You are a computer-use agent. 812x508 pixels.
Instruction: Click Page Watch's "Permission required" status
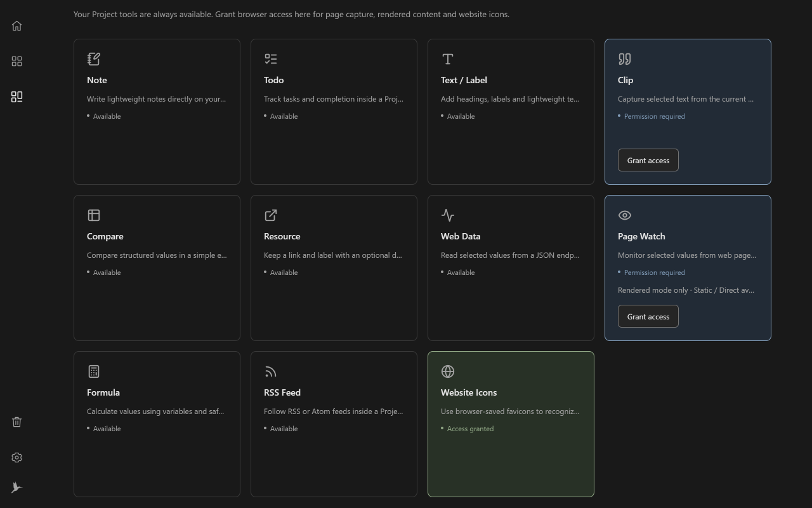[655, 272]
